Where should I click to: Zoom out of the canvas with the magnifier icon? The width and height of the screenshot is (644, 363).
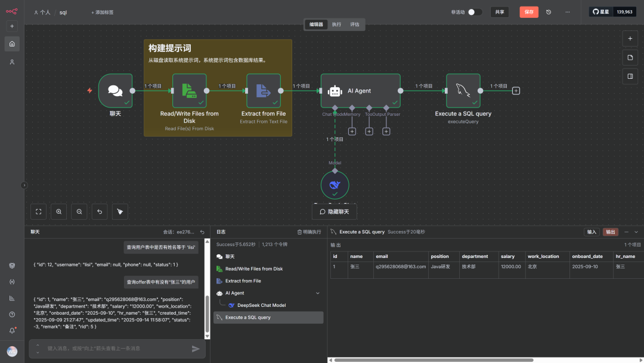[x=79, y=211]
